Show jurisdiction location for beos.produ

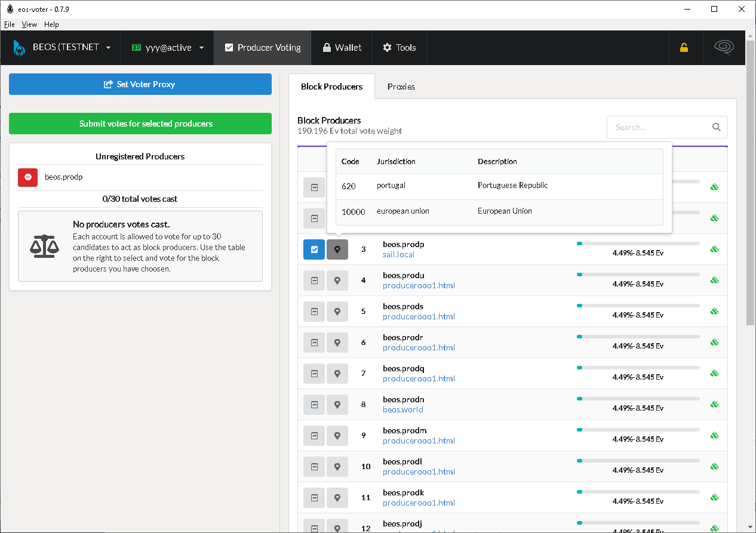pyautogui.click(x=337, y=281)
